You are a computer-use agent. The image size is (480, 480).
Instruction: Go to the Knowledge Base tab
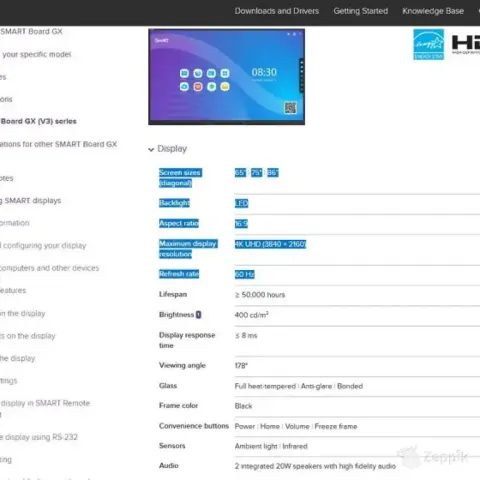tap(433, 11)
